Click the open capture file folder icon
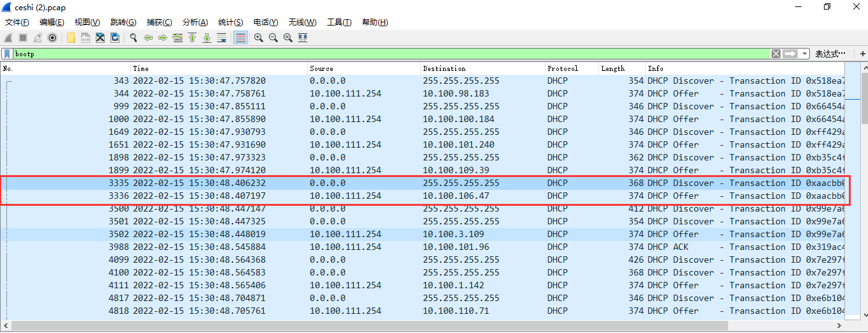868x333 pixels. point(71,38)
